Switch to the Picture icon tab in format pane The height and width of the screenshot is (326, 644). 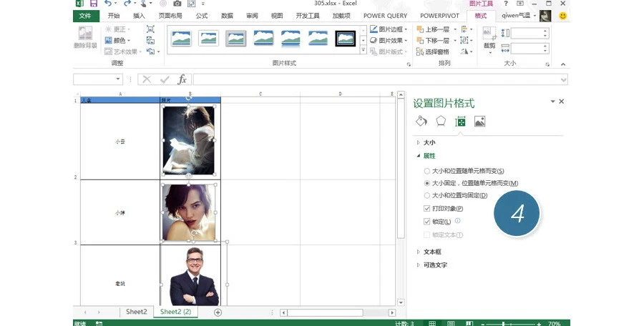point(479,121)
